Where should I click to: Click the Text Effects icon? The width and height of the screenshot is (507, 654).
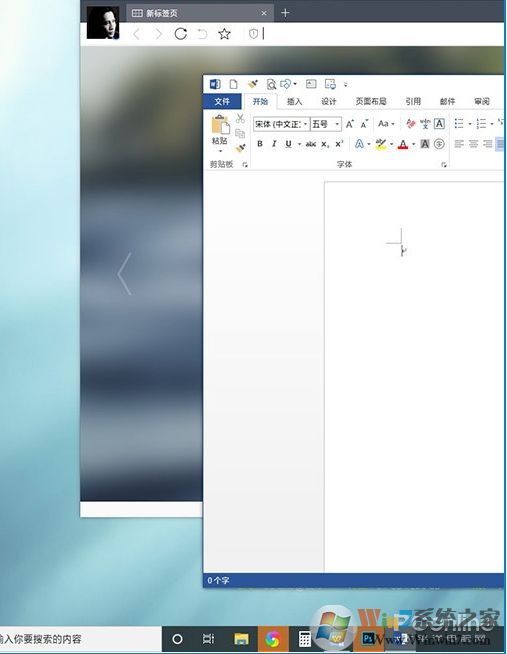tap(359, 144)
